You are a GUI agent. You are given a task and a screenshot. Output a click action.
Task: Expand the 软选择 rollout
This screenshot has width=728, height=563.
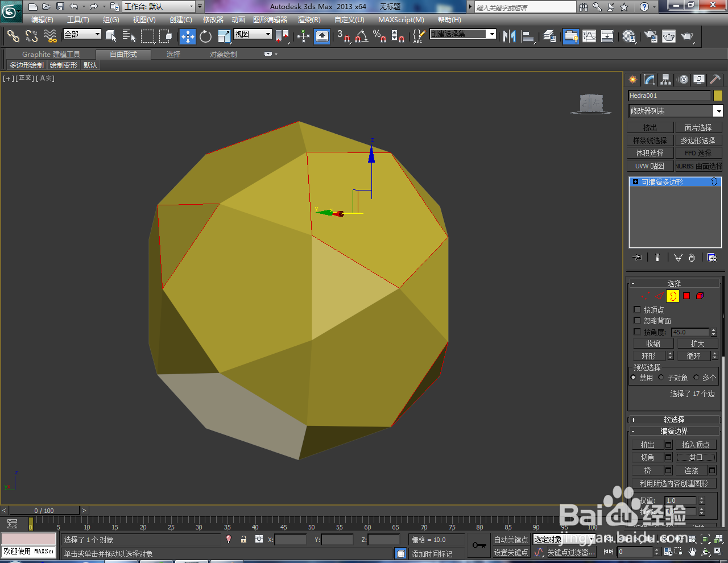(x=674, y=420)
